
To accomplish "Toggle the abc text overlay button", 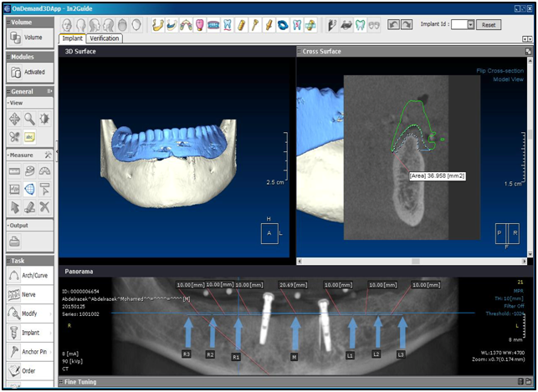I will pos(30,136).
